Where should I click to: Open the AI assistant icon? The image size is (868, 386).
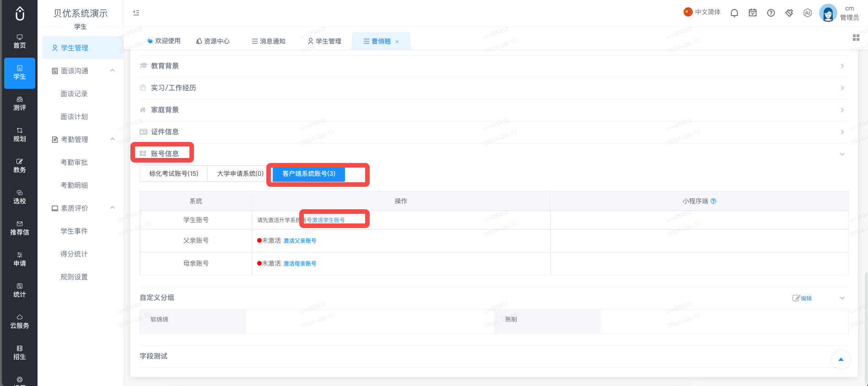(x=808, y=13)
